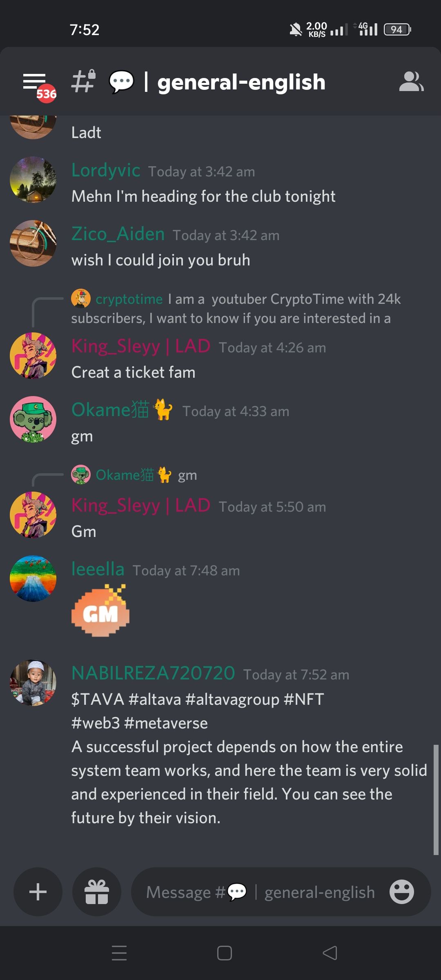Tap the plus attachment button
This screenshot has width=441, height=980.
[38, 892]
